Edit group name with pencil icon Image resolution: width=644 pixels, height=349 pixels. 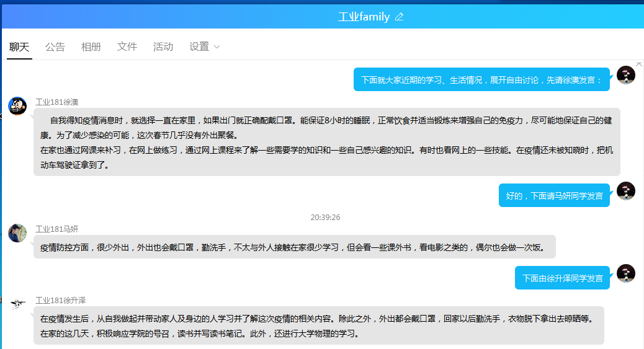(x=399, y=17)
